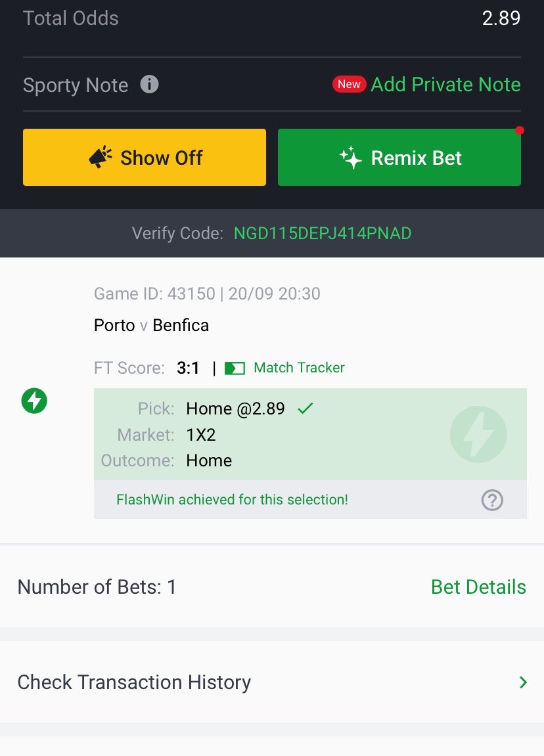
Task: Open the FlashWin help question mark
Action: click(x=492, y=500)
